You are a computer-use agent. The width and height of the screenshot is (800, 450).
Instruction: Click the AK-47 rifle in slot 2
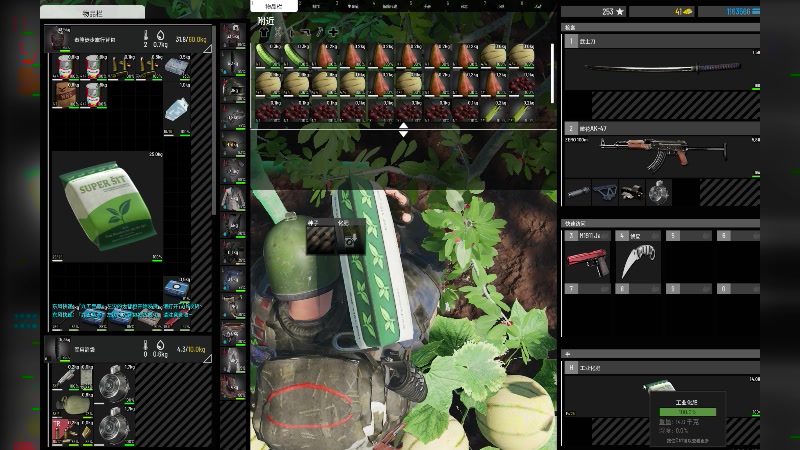[x=662, y=153]
